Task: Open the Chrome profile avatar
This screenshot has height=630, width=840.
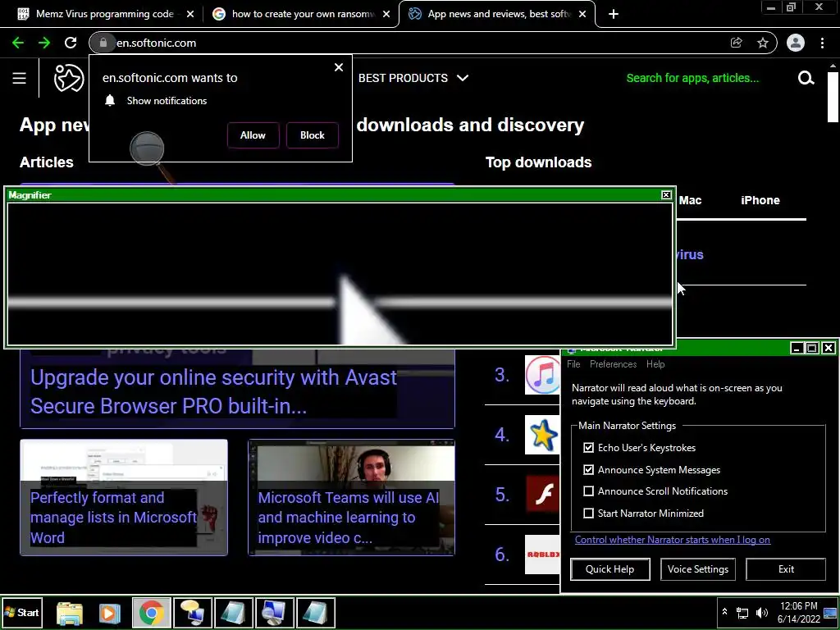Action: pos(796,43)
